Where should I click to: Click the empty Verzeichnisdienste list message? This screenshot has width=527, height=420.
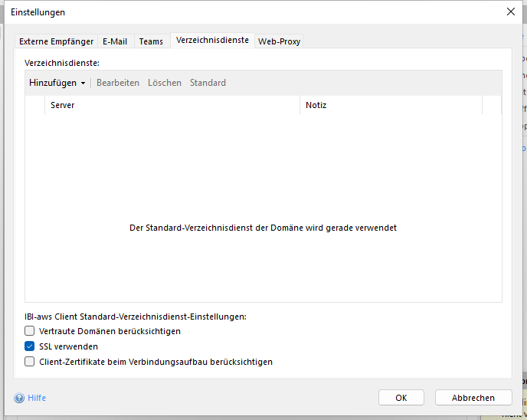point(263,228)
